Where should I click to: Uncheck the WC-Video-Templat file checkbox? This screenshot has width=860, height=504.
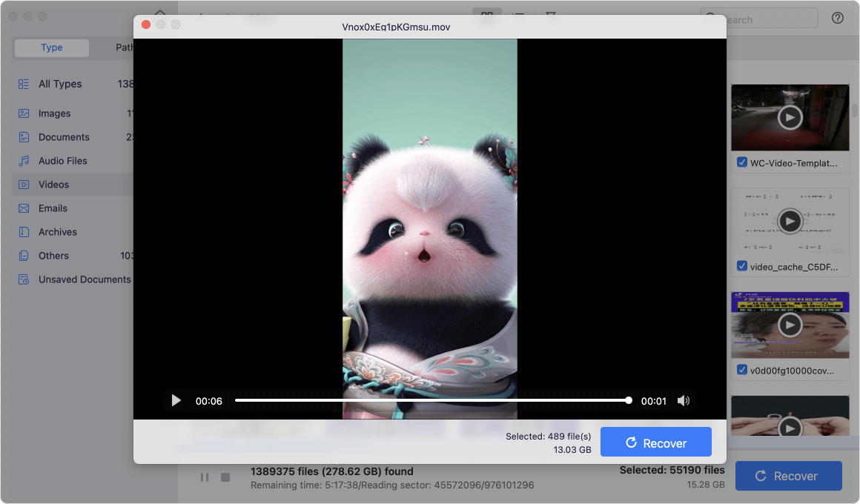[x=742, y=162]
